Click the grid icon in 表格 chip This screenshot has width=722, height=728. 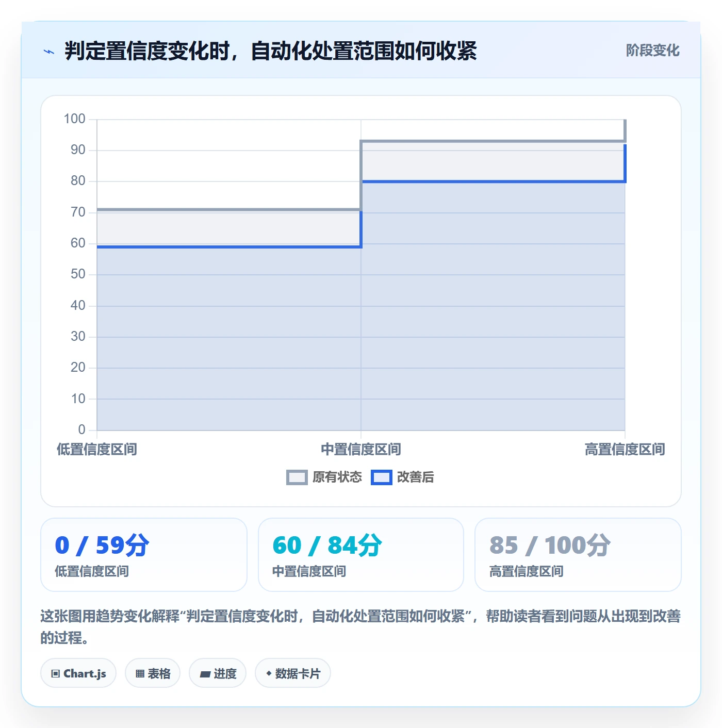[x=140, y=673]
